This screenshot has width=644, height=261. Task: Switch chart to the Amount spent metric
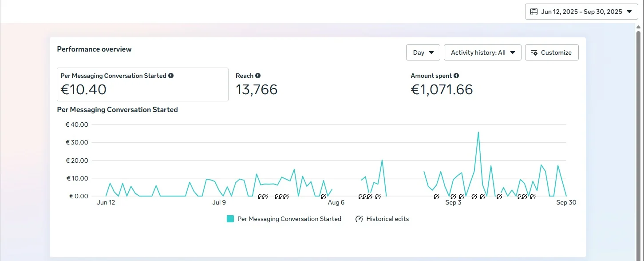tap(442, 84)
